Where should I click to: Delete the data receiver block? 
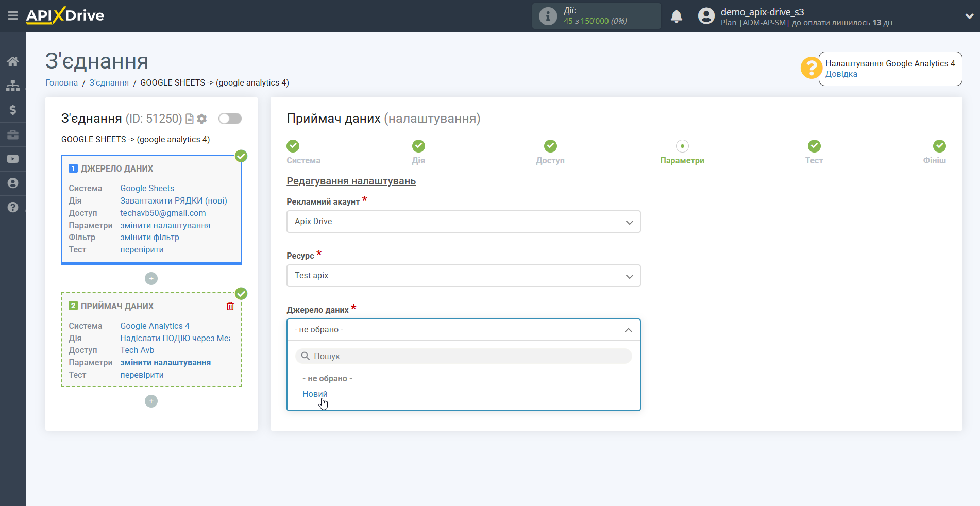230,306
